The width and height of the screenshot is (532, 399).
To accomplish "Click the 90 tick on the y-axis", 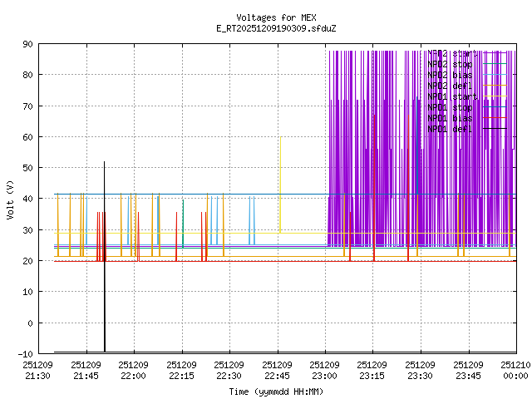I will [x=27, y=44].
